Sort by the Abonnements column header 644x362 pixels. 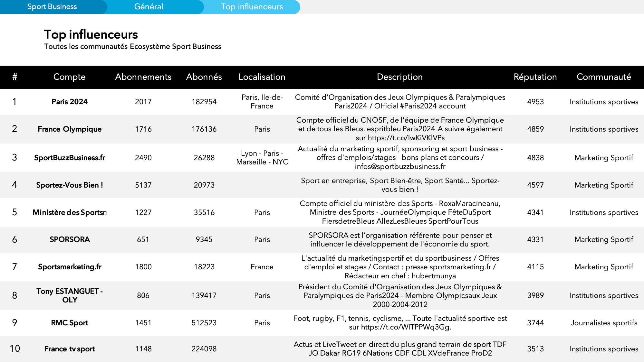[143, 77]
